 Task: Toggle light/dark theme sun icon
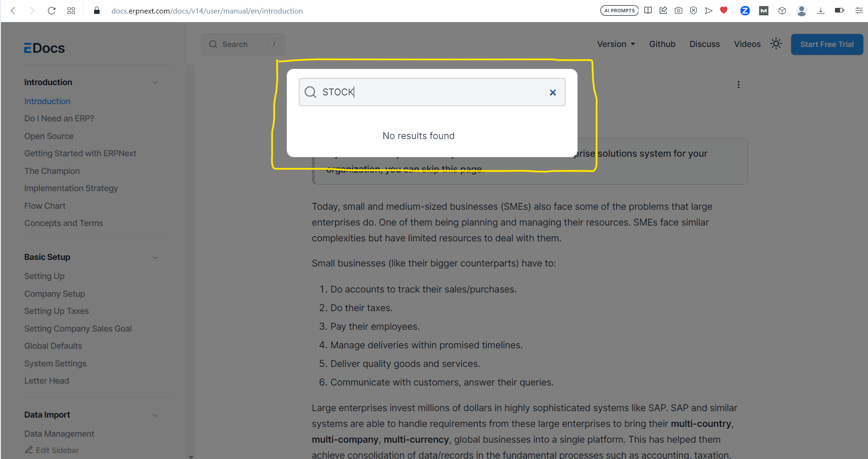click(x=776, y=44)
